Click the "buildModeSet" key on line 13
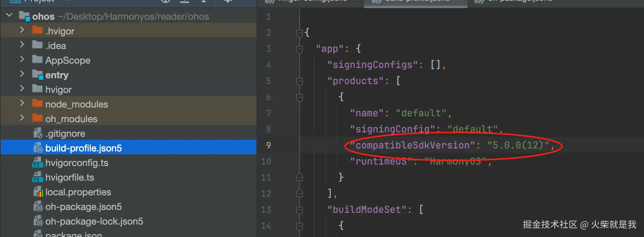Image resolution: width=644 pixels, height=237 pixels. click(367, 210)
